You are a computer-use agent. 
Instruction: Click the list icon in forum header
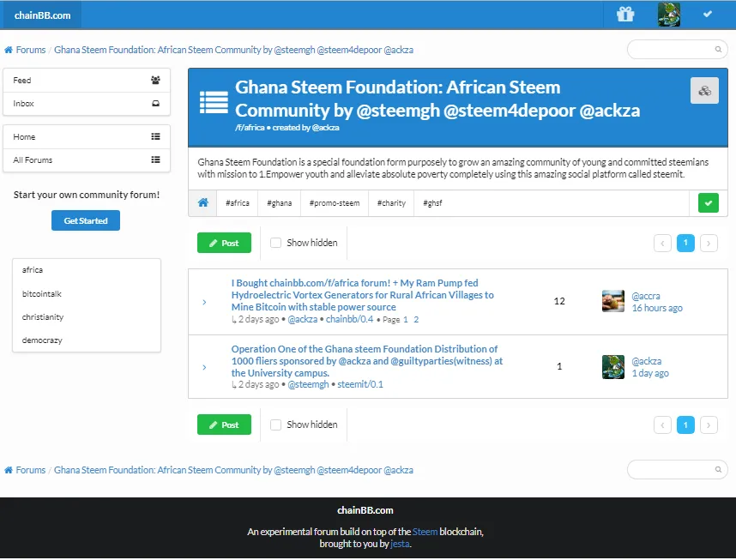(214, 102)
